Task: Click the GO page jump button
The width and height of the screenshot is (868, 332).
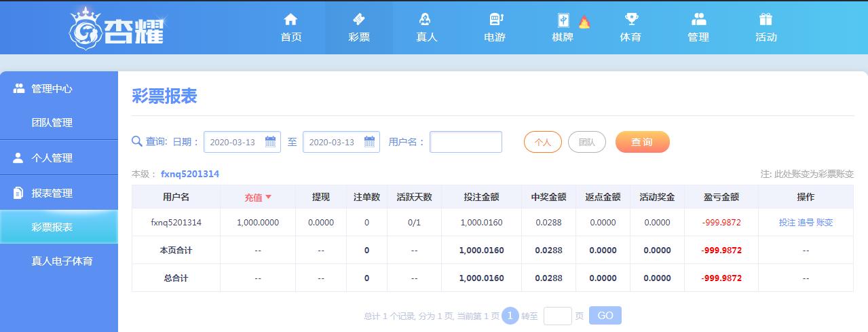Action: tap(605, 315)
